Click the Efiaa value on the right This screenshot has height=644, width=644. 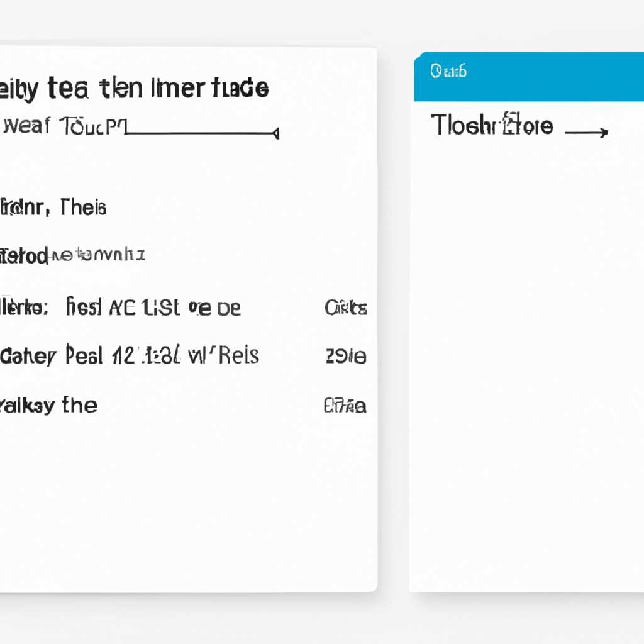click(345, 406)
